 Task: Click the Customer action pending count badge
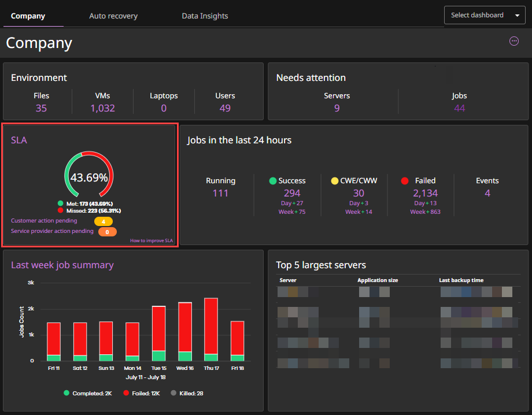[x=105, y=221]
